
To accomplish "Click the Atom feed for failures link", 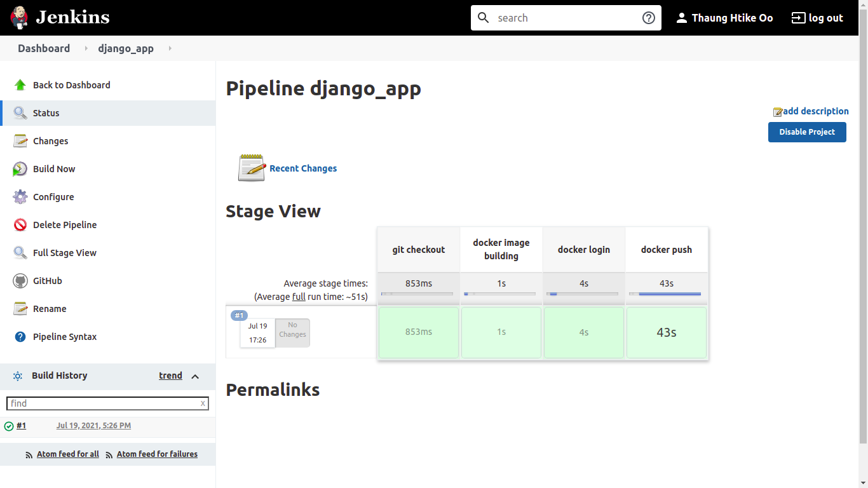I will pos(157,454).
